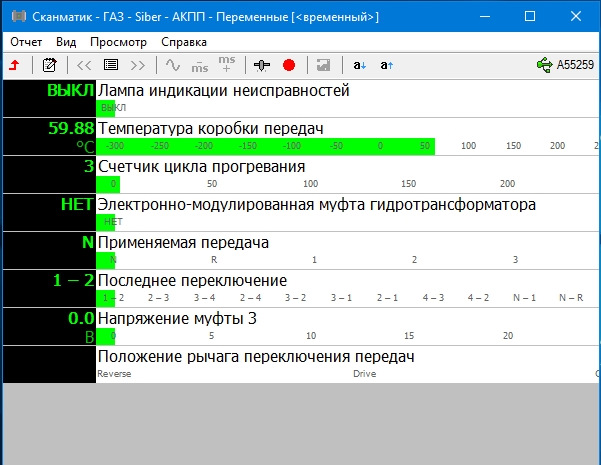Click the НЕТ value in black panel

pos(77,204)
